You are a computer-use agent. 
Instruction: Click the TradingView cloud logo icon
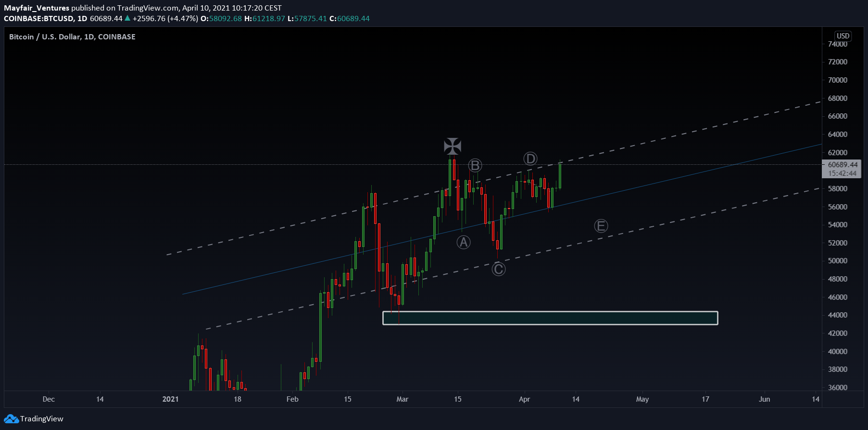pyautogui.click(x=11, y=419)
